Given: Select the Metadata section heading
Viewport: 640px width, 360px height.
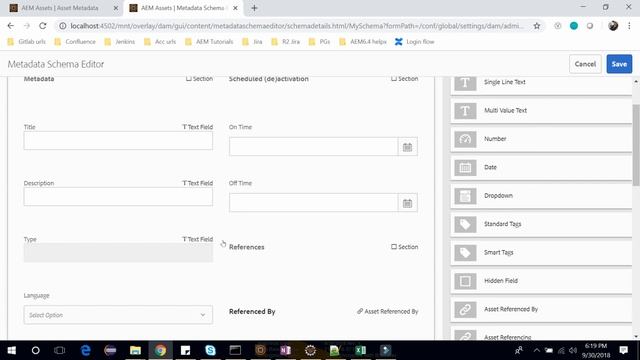Looking at the screenshot, I should (39, 79).
